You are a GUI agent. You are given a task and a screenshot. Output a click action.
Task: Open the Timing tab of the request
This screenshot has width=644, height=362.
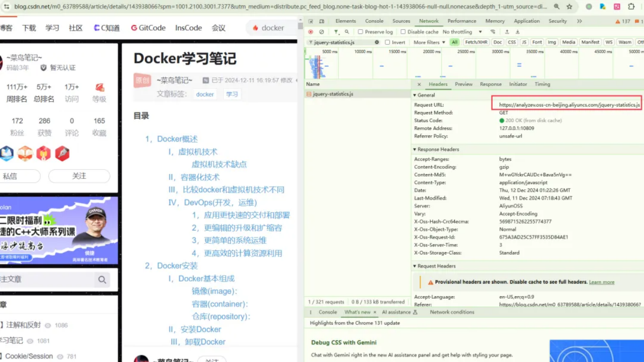(542, 84)
